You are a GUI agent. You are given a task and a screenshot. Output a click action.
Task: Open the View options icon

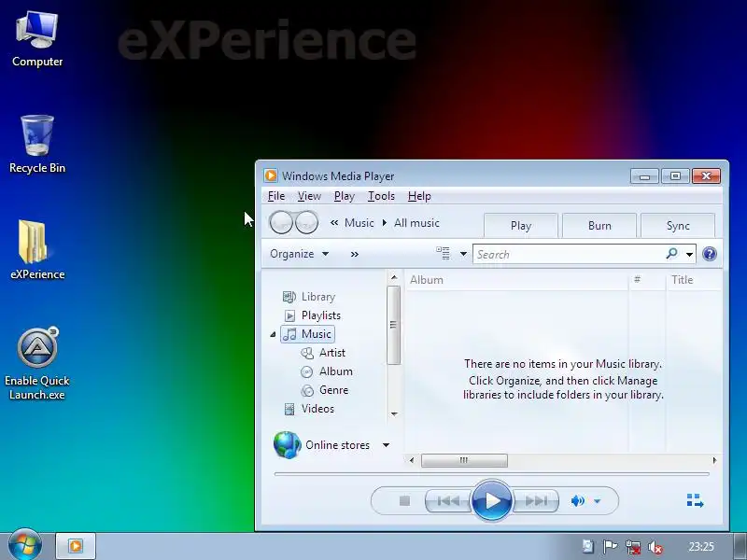pos(443,253)
